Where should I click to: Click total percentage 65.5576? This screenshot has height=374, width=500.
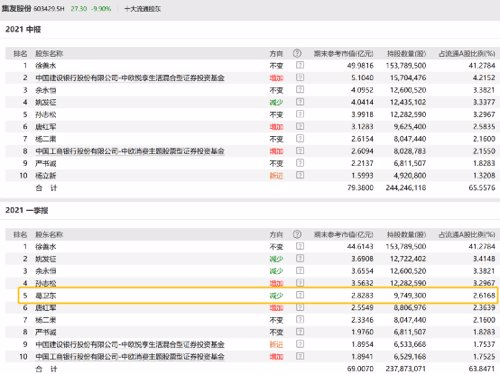click(x=482, y=188)
